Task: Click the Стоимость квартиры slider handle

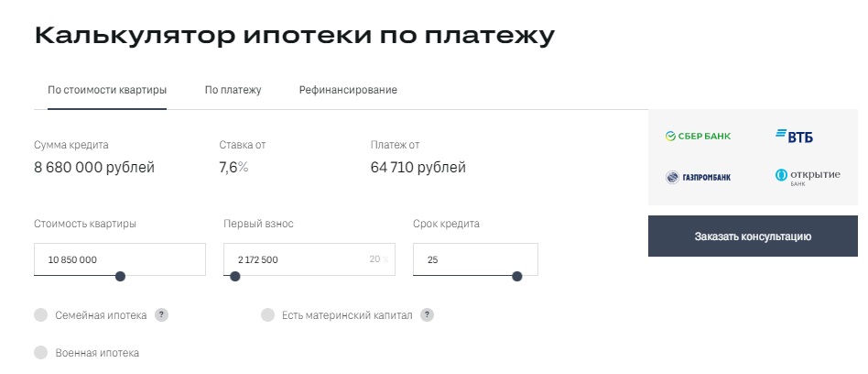Action: point(120,276)
